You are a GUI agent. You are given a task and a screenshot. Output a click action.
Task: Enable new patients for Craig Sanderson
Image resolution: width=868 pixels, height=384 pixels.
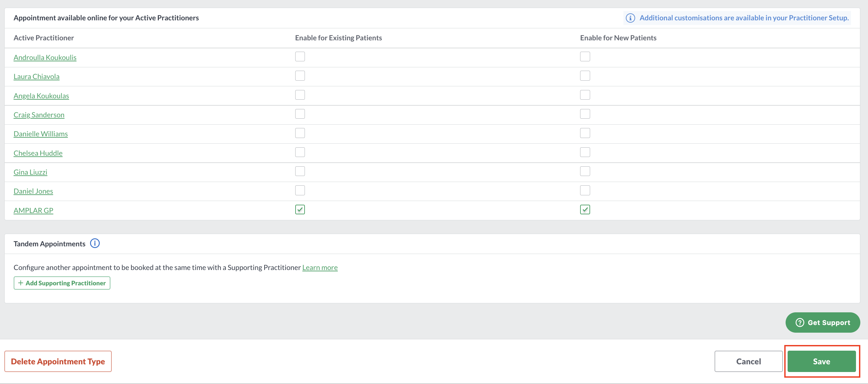[585, 114]
